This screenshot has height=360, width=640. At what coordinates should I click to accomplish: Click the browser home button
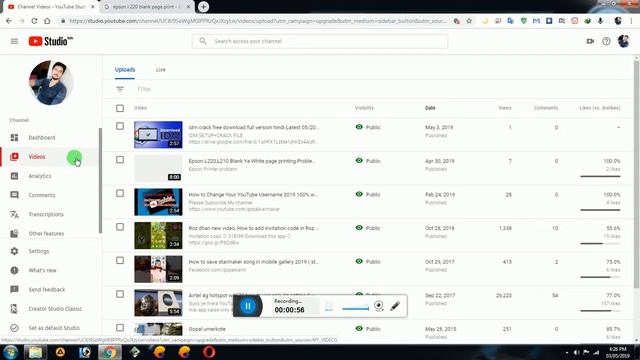click(47, 21)
